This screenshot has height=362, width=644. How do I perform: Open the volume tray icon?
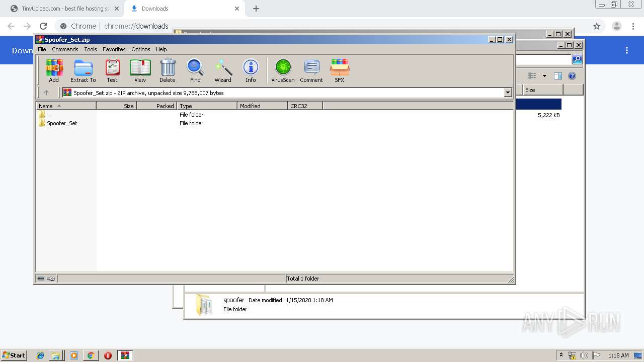point(584,355)
